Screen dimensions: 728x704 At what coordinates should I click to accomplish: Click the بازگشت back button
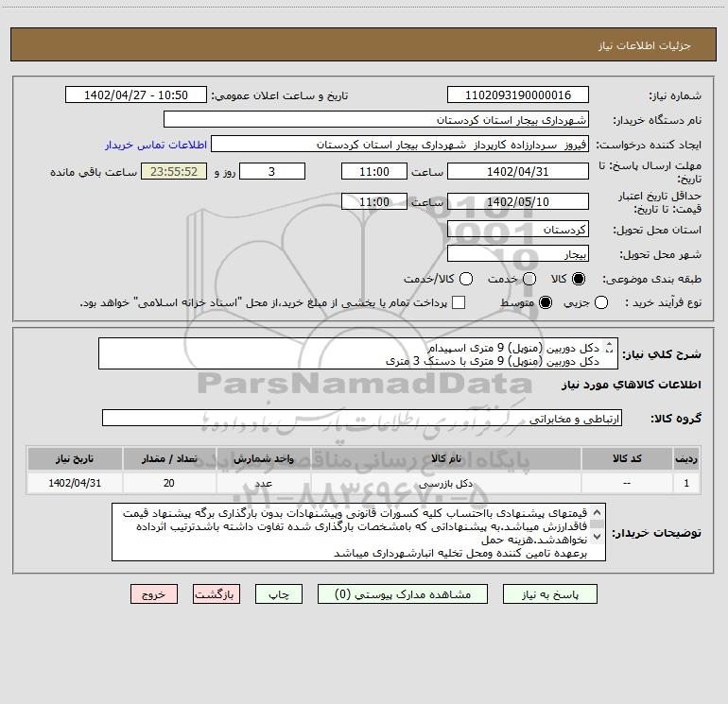point(217,594)
